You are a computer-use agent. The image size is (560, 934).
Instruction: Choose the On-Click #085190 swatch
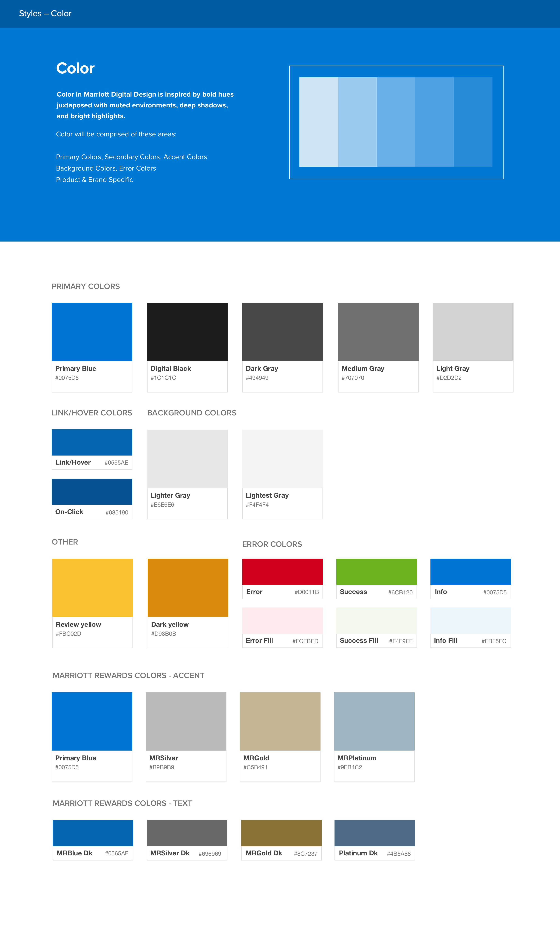pyautogui.click(x=92, y=491)
